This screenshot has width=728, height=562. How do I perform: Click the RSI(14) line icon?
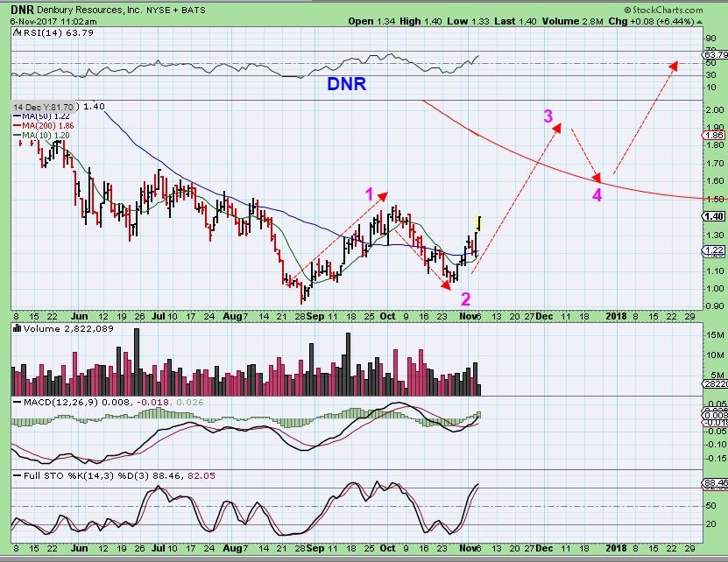tap(16, 32)
